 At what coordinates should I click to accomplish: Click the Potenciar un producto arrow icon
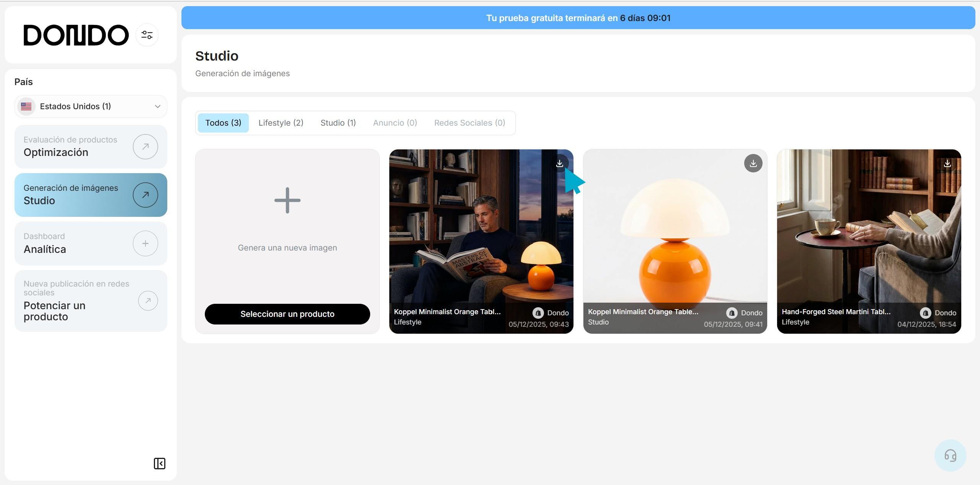148,301
